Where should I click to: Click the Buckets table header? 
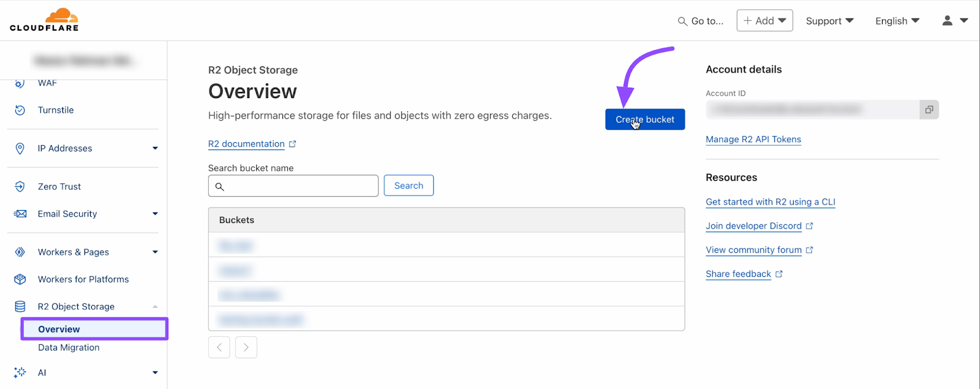[447, 220]
